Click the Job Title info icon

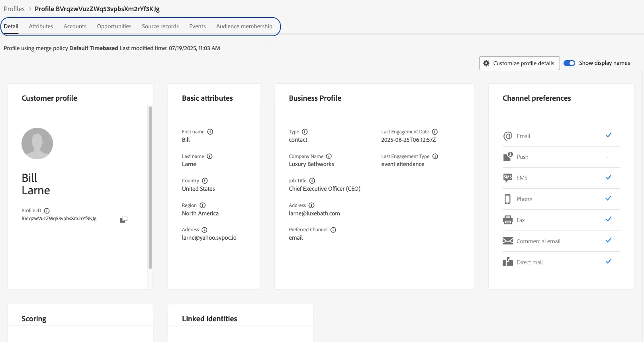tap(312, 181)
